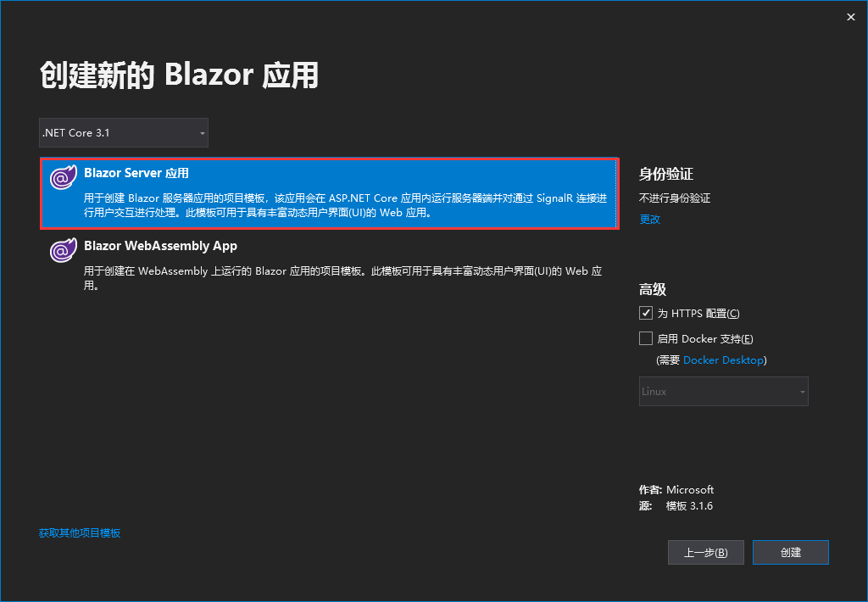
Task: Open the Linux container OS dropdown
Action: pyautogui.click(x=724, y=392)
